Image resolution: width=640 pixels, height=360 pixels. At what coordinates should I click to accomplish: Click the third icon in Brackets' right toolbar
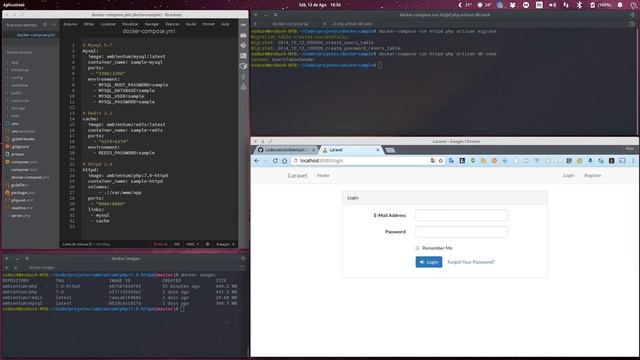click(243, 45)
